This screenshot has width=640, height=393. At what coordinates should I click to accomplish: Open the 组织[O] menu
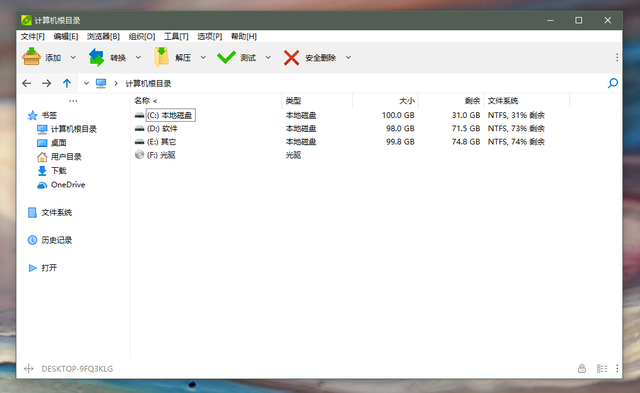142,36
